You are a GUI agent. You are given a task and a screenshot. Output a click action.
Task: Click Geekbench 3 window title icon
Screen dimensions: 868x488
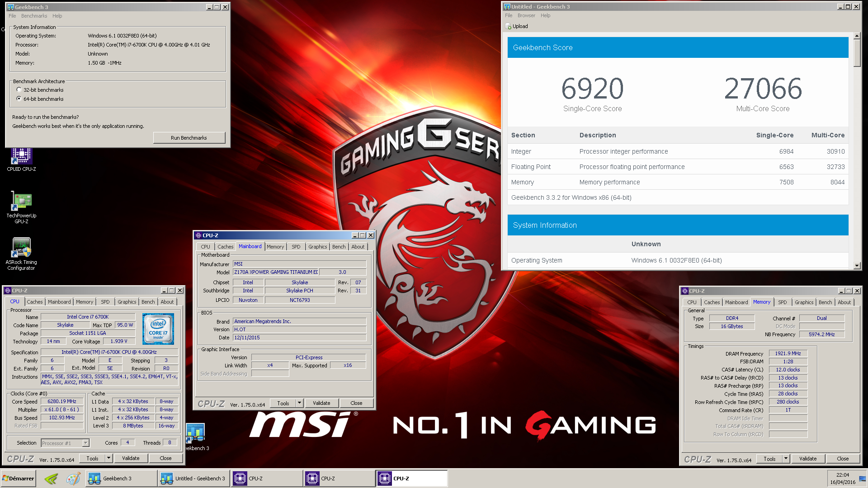pos(11,7)
